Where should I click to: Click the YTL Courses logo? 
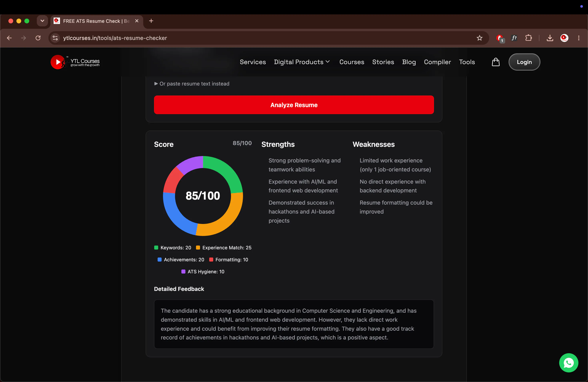pos(75,62)
